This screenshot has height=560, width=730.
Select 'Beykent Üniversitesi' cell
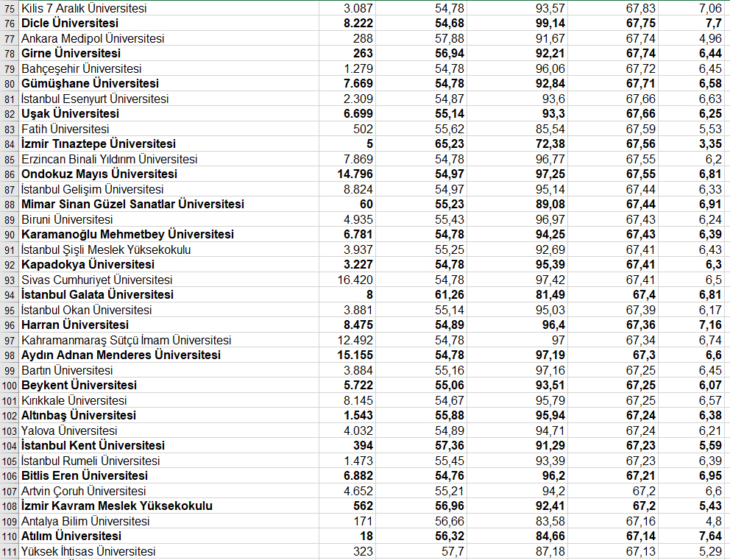click(x=169, y=386)
